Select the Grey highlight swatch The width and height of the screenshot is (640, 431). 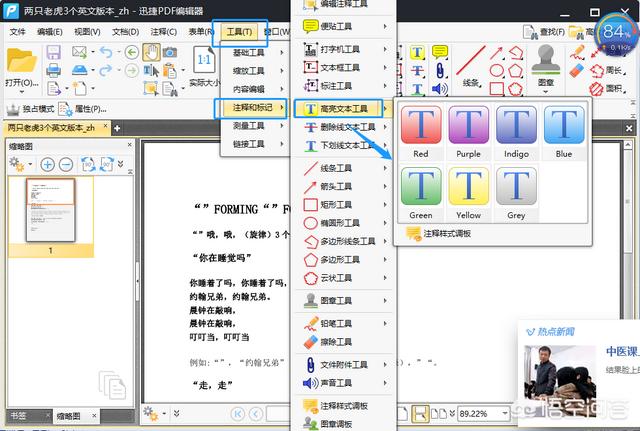[516, 193]
